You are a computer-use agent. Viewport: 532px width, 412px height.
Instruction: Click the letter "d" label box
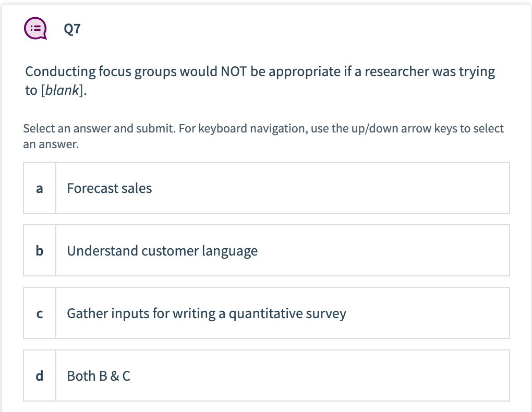(x=39, y=376)
